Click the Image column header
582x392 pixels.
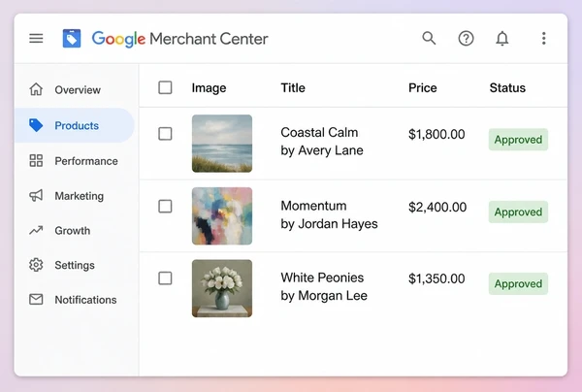(x=209, y=88)
